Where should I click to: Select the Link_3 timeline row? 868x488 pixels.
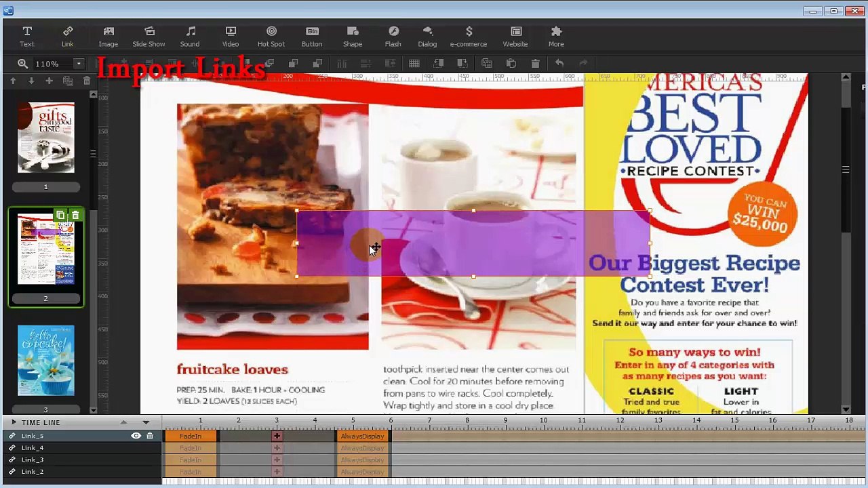click(81, 460)
